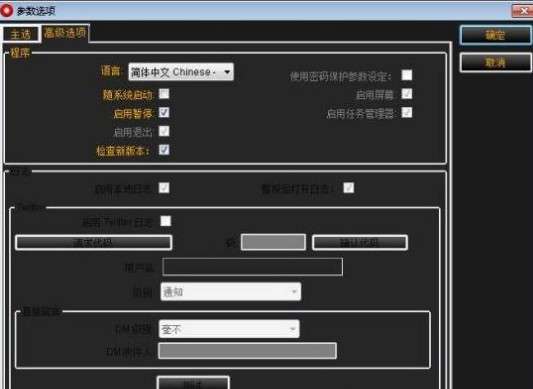533x389 pixels.
Task: Select the 高级选项 tab
Action: coord(65,33)
